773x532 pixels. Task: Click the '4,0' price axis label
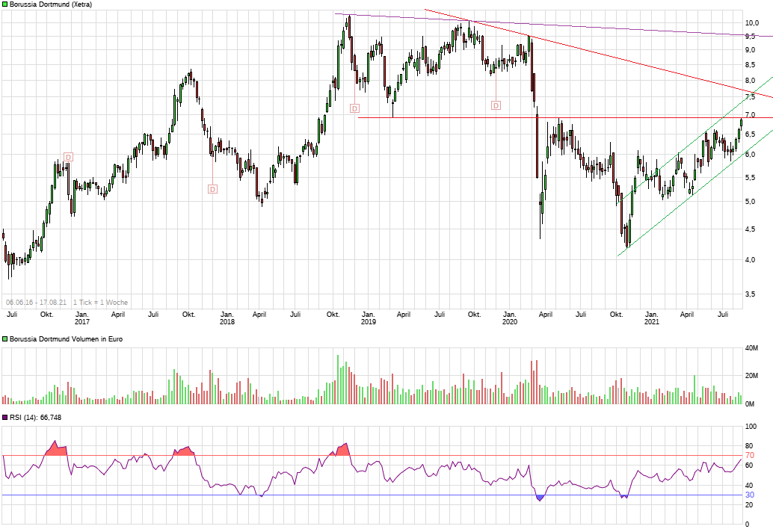[x=750, y=259]
